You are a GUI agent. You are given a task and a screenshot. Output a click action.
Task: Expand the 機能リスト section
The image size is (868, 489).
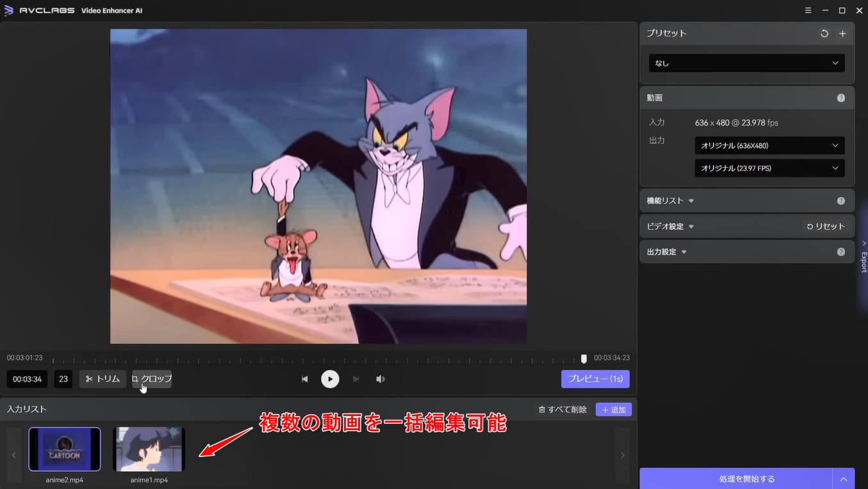coord(671,200)
